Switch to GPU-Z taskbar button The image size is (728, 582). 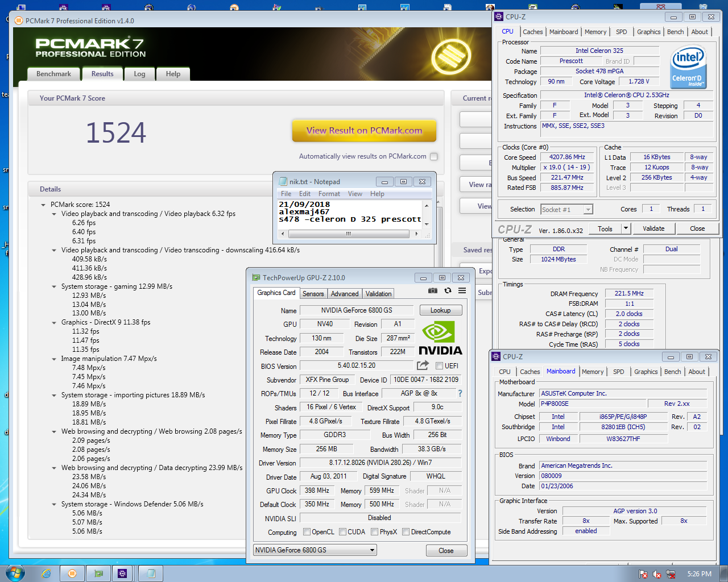click(98, 573)
